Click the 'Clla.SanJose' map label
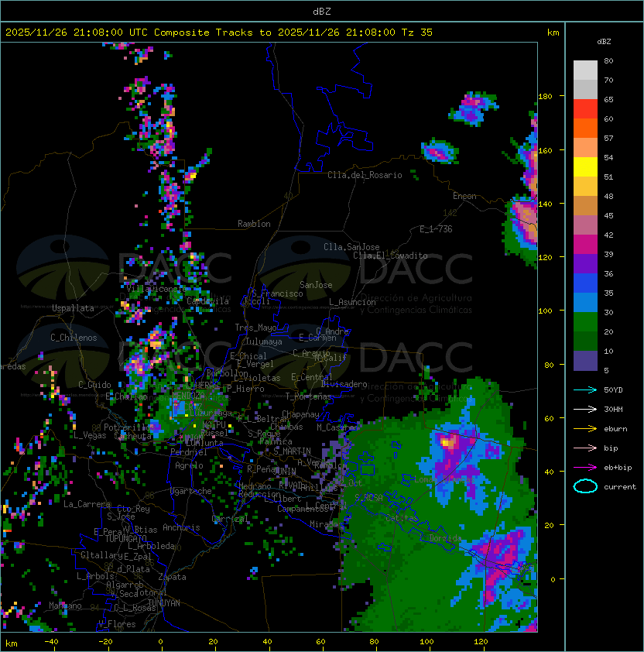This screenshot has width=644, height=652. [351, 247]
